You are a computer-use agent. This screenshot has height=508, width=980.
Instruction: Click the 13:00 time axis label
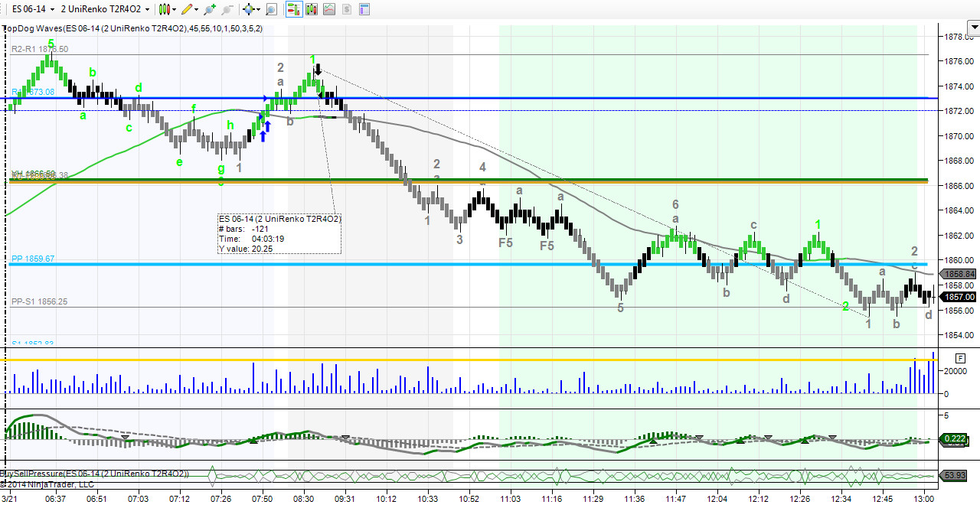[x=924, y=500]
